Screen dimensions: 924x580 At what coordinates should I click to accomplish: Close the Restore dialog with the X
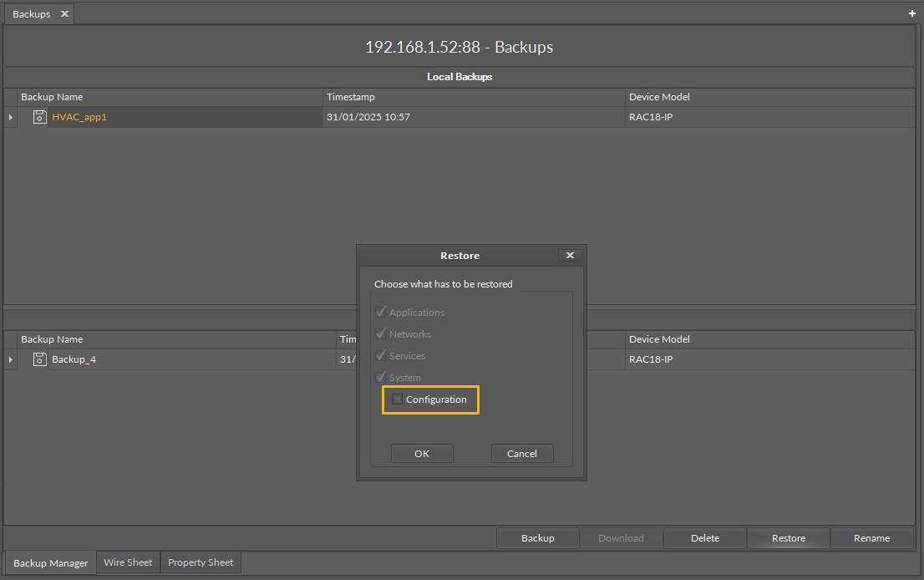click(570, 256)
